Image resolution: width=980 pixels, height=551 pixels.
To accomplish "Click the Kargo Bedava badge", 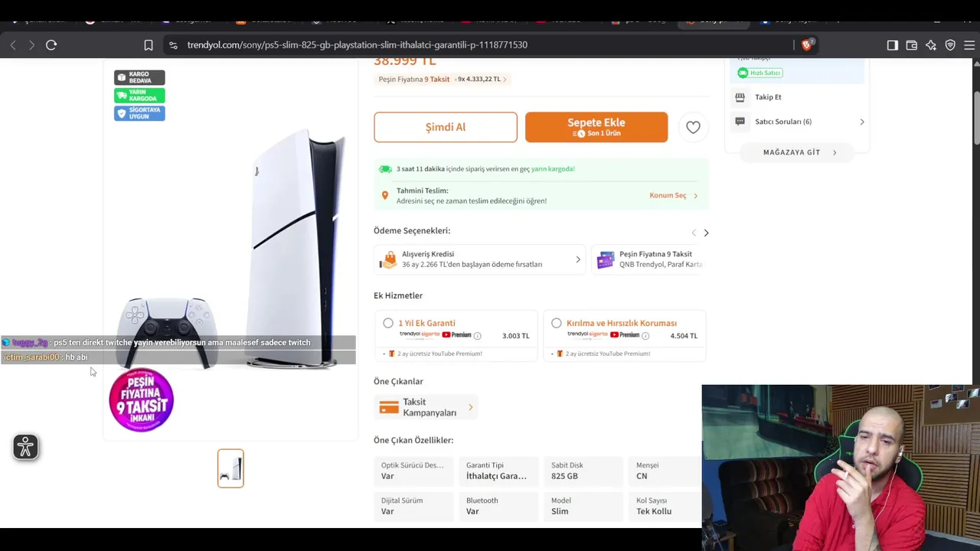I will coord(139,77).
